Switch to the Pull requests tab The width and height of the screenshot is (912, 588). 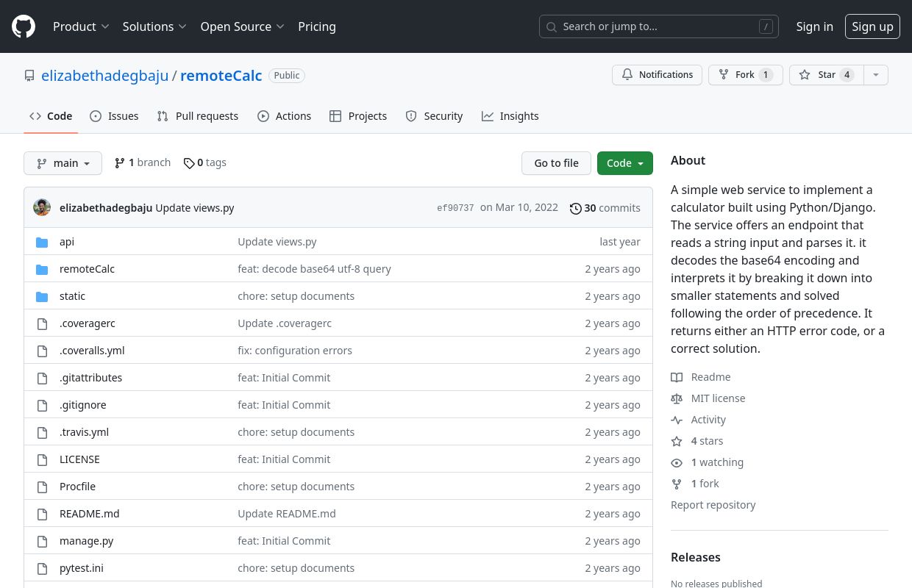(198, 116)
